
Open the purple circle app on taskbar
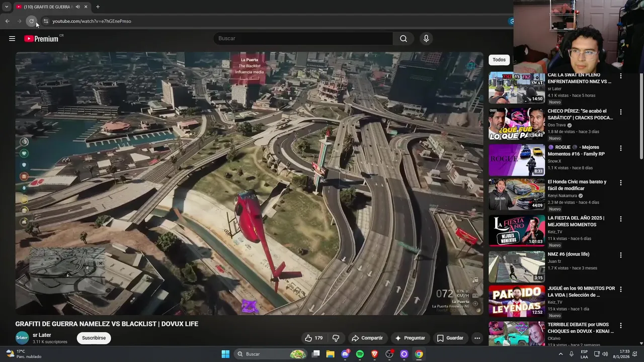(404, 354)
